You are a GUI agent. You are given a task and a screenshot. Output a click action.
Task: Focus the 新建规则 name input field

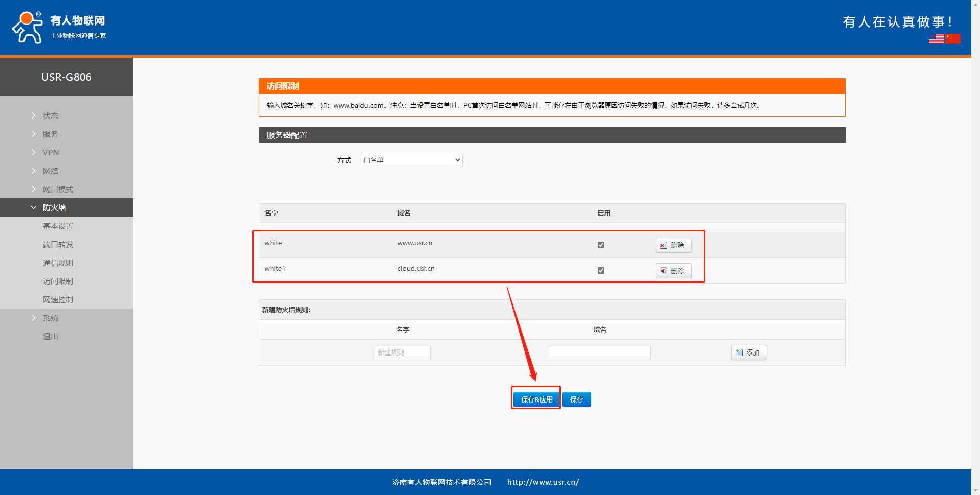pos(402,352)
